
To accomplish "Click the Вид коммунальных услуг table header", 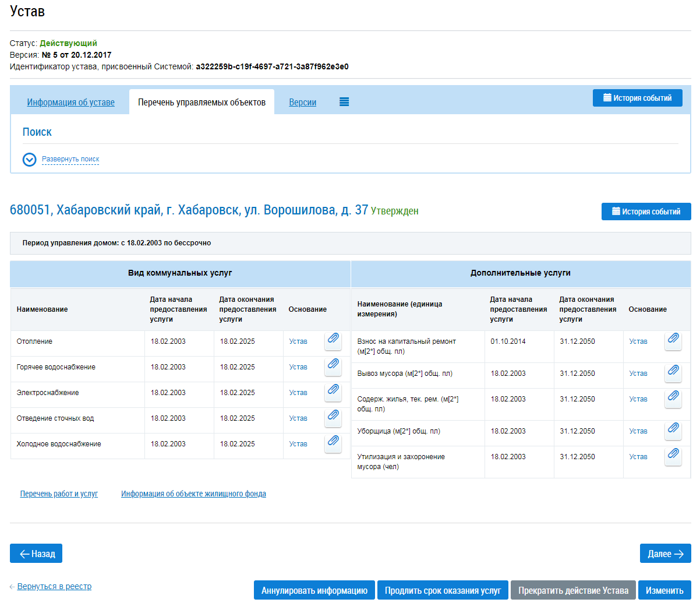I will pyautogui.click(x=180, y=273).
